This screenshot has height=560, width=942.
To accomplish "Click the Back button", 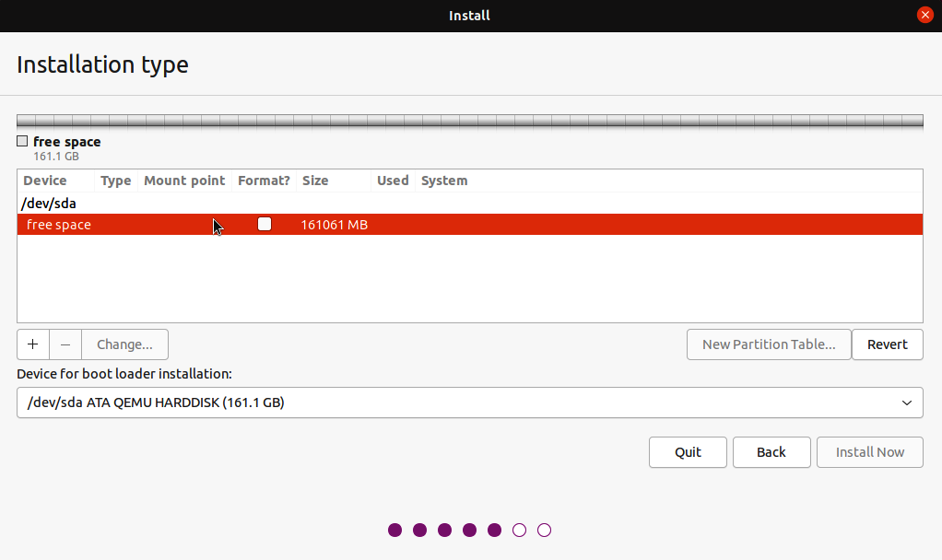I will click(x=771, y=451).
